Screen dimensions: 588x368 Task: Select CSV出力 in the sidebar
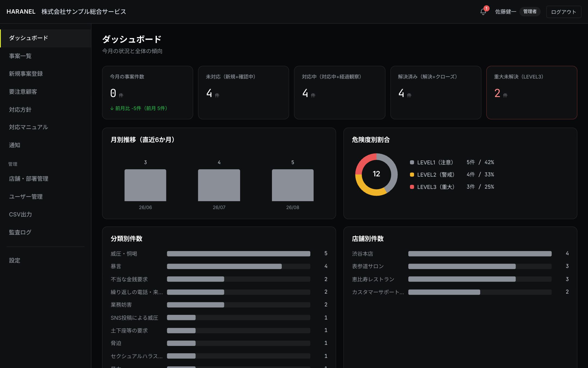pyautogui.click(x=46, y=215)
